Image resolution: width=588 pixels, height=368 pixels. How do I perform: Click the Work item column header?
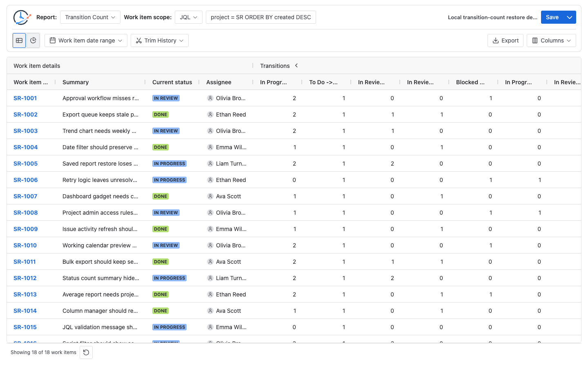(x=31, y=82)
